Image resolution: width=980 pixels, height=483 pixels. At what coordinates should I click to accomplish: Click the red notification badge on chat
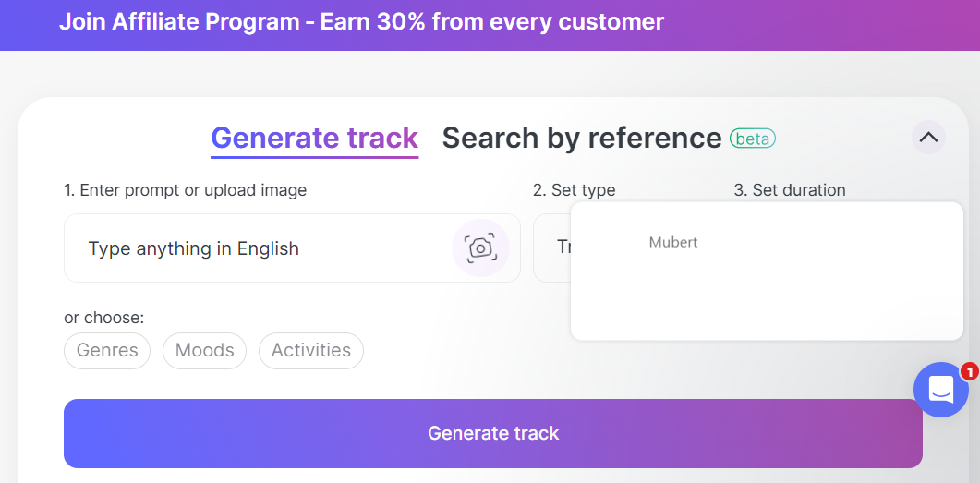[x=968, y=372]
